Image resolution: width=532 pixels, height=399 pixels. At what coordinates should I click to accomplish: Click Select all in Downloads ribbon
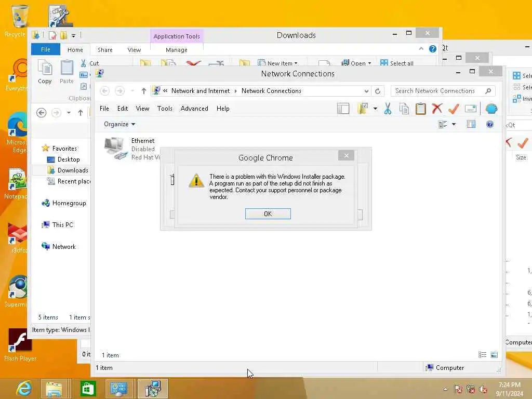pos(397,63)
